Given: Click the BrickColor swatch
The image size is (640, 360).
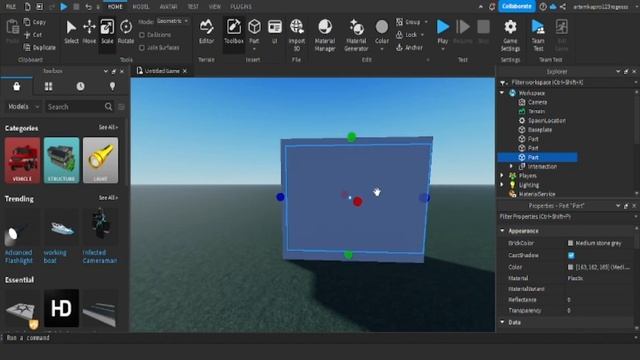Looking at the screenshot, I should point(570,243).
